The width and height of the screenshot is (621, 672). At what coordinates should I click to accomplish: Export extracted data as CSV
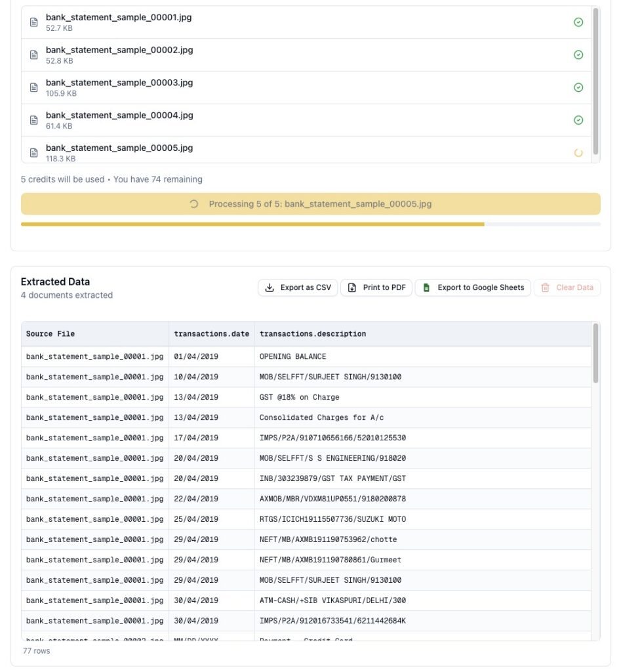point(298,287)
